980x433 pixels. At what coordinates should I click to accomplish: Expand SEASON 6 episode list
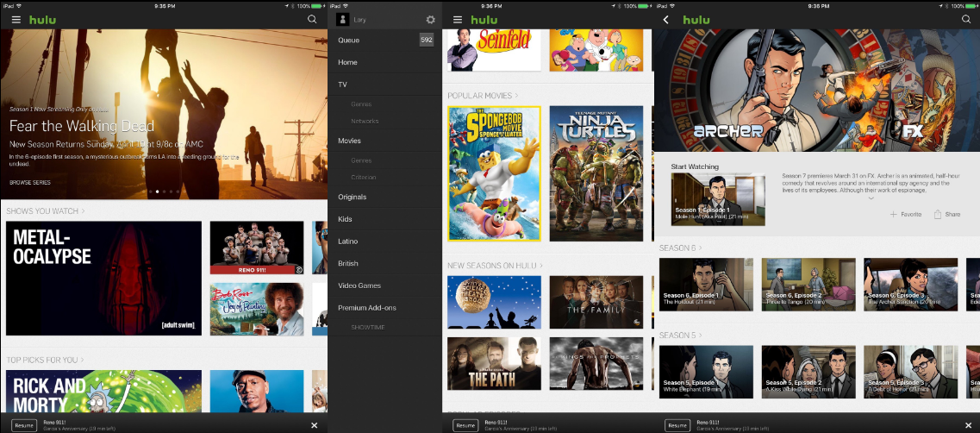pyautogui.click(x=681, y=248)
